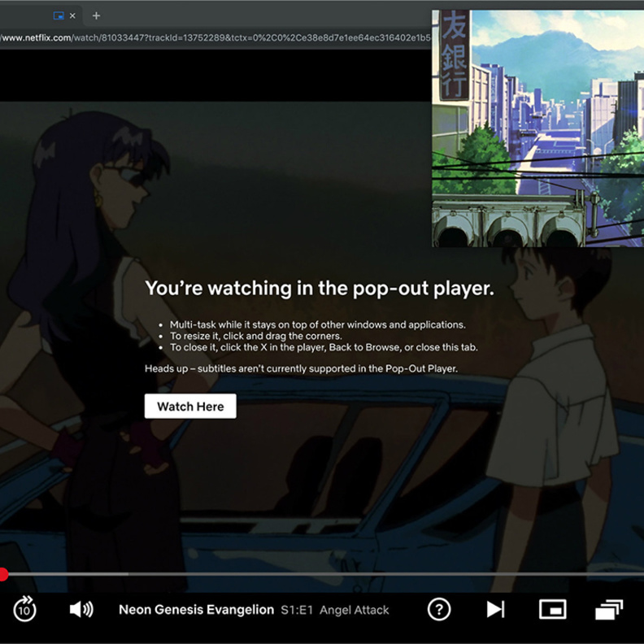Click the subtitles not supported notice
This screenshot has width=644, height=644.
pos(301,368)
